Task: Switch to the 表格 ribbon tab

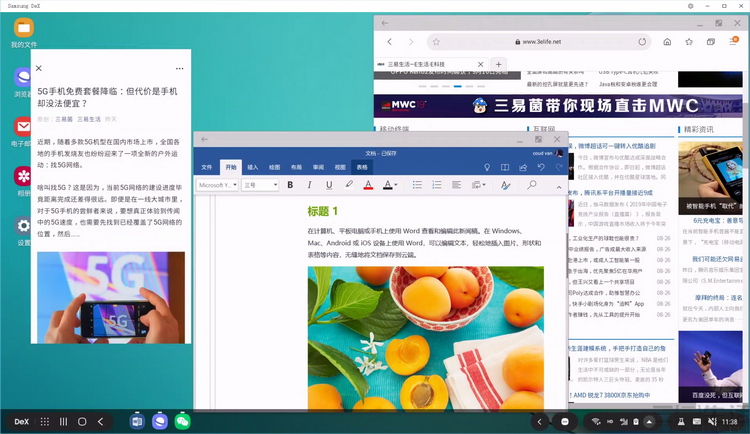Action: click(x=362, y=167)
